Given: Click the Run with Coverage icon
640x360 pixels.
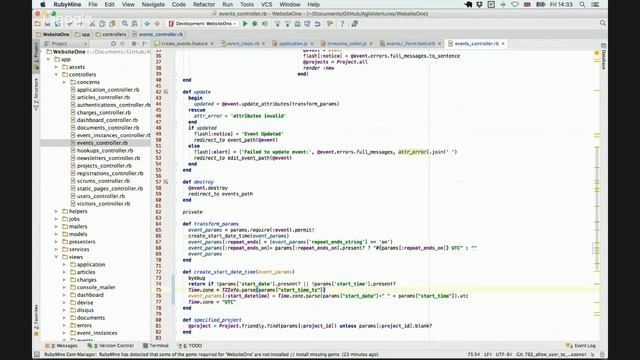Looking at the screenshot, I should (265, 24).
